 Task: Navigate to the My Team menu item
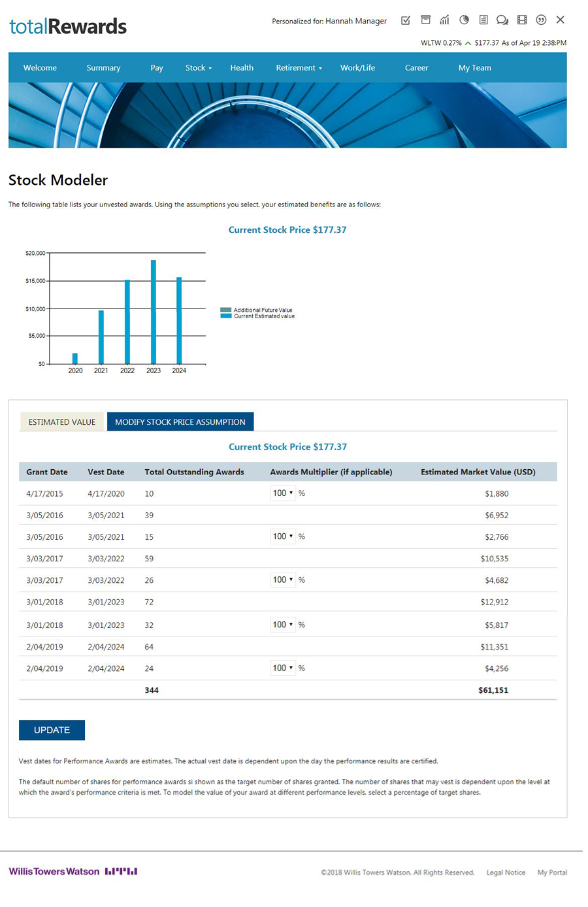point(474,67)
